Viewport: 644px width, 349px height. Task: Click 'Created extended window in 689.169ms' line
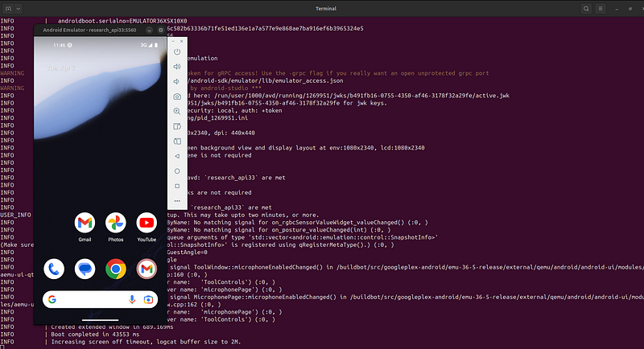click(x=112, y=326)
